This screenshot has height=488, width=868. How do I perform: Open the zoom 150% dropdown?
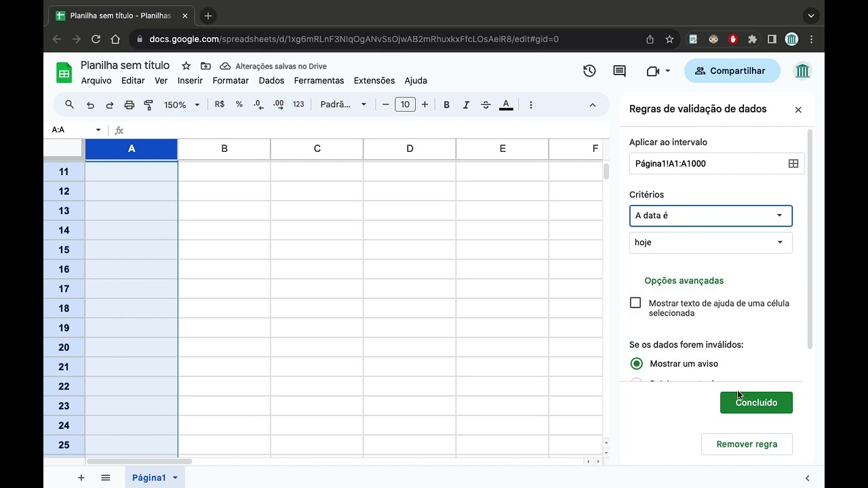click(x=182, y=105)
